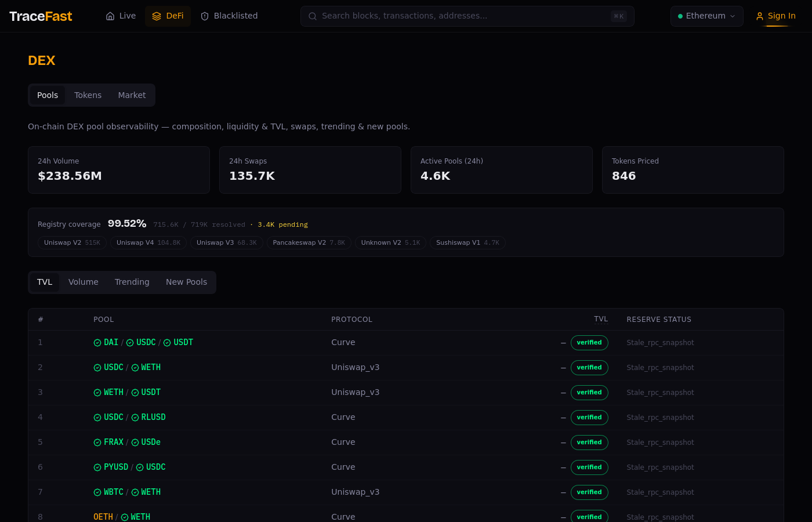The width and height of the screenshot is (812, 522).
Task: Click the verified badge in row 1
Action: tap(589, 343)
